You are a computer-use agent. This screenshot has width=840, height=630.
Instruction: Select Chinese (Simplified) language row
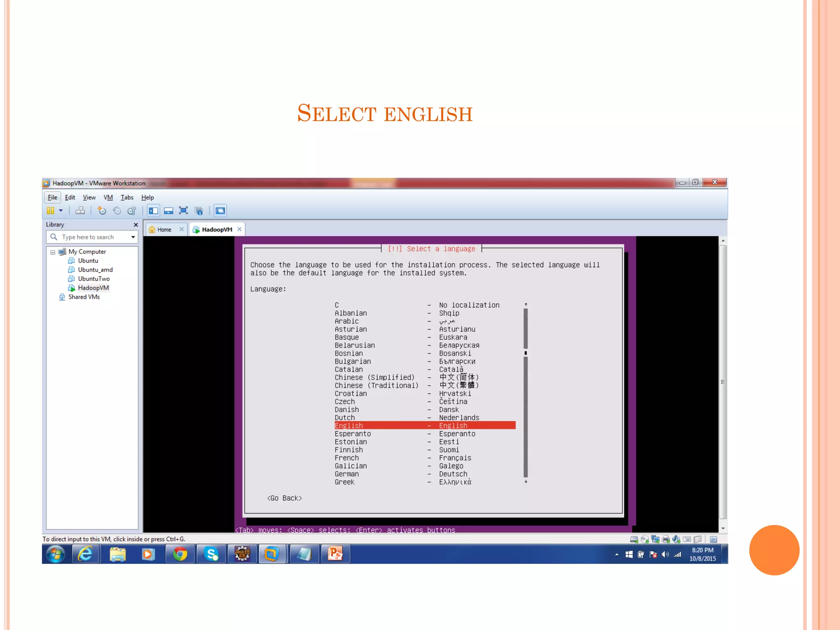click(x=425, y=377)
